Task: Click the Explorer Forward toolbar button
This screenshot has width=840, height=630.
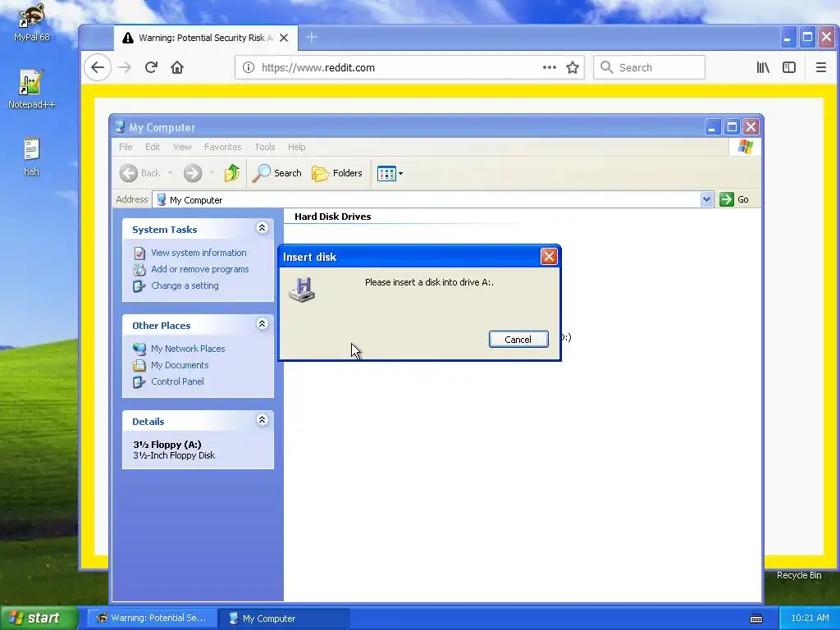Action: tap(193, 173)
